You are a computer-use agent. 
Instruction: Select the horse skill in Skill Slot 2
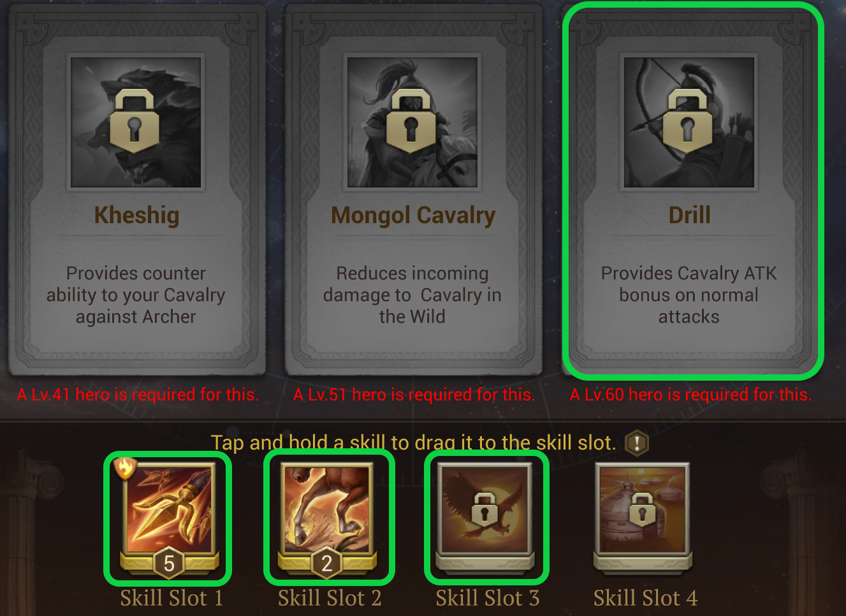327,509
